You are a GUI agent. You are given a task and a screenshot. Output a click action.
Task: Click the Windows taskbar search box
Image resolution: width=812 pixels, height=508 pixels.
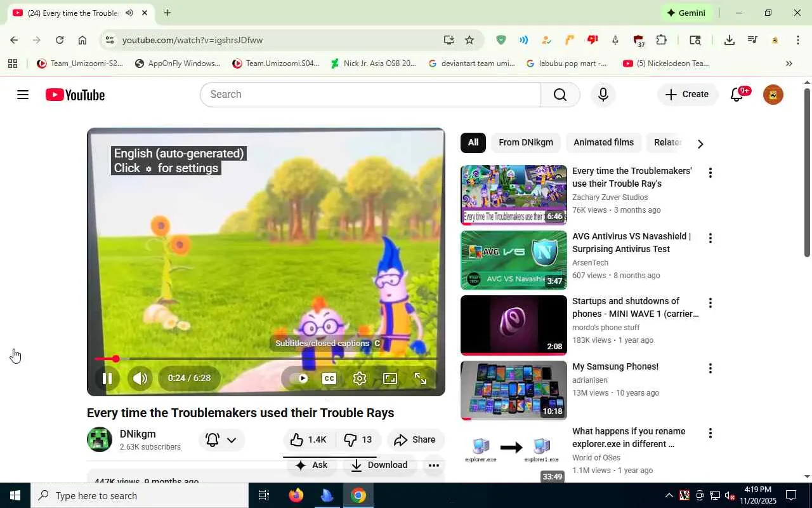(140, 495)
